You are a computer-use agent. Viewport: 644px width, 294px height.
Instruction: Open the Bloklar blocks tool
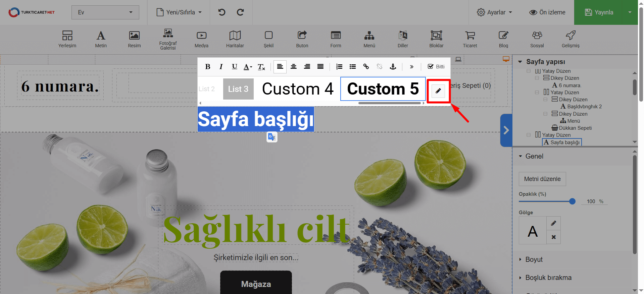tap(436, 39)
